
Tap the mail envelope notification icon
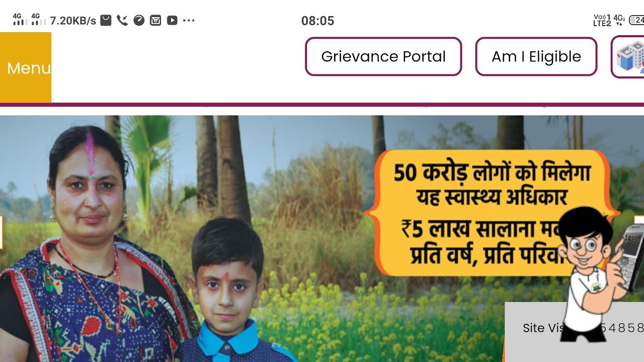pos(155,21)
